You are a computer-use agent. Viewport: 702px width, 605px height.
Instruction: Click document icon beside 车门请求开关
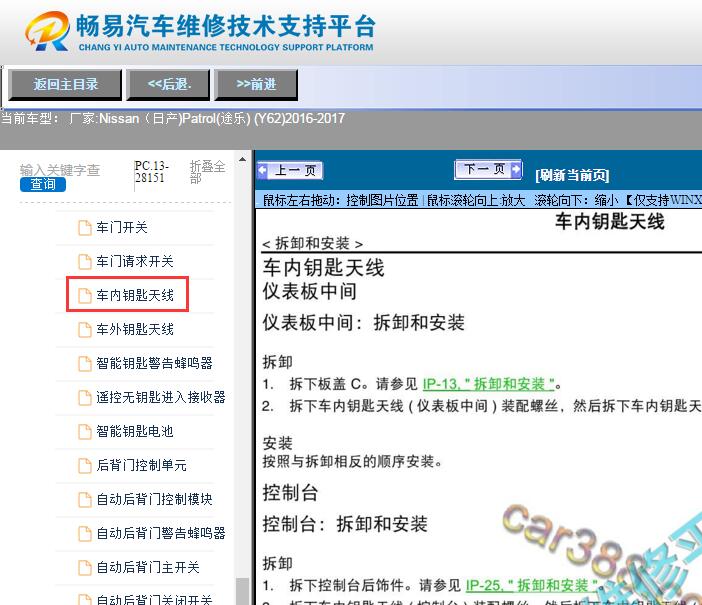pos(85,262)
